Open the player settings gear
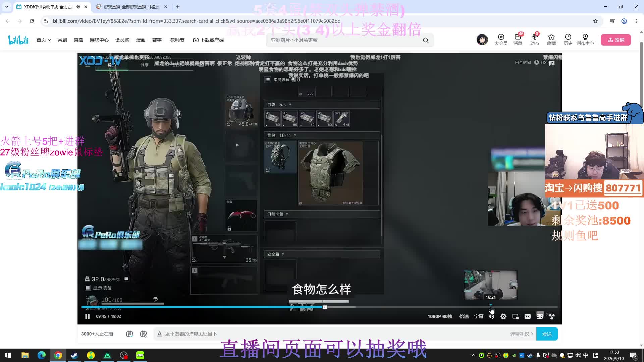This screenshot has height=362, width=644. pyautogui.click(x=503, y=316)
